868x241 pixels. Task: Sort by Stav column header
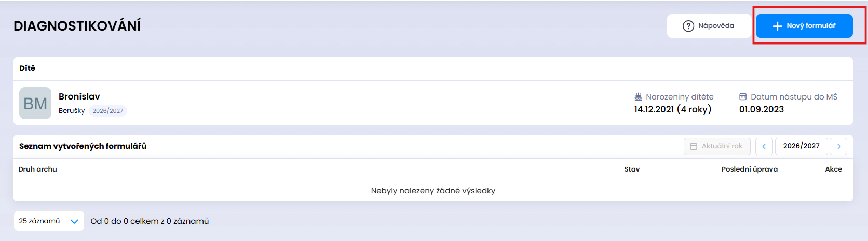coord(632,169)
